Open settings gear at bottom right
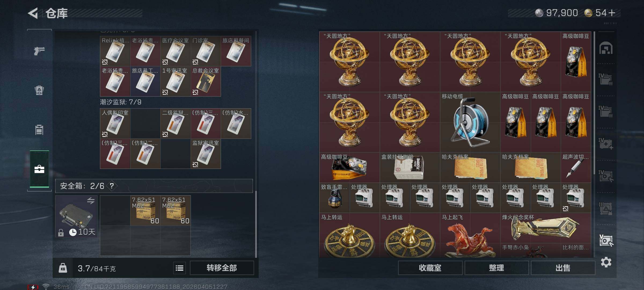Image resolution: width=644 pixels, height=290 pixels. point(606,262)
